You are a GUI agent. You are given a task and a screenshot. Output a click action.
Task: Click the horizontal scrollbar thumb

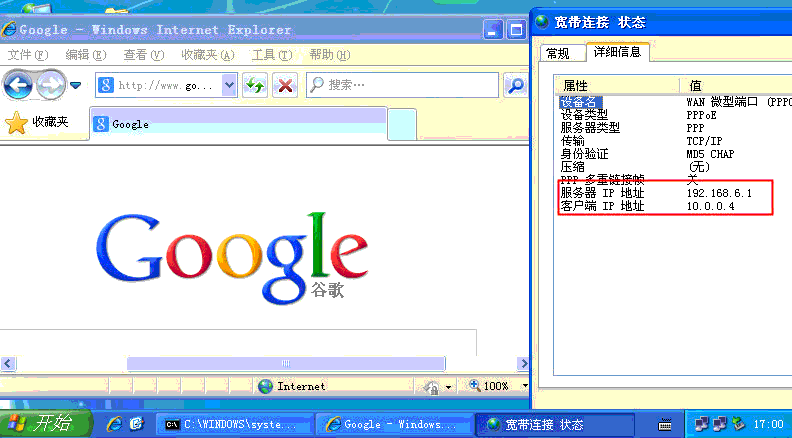(x=286, y=363)
